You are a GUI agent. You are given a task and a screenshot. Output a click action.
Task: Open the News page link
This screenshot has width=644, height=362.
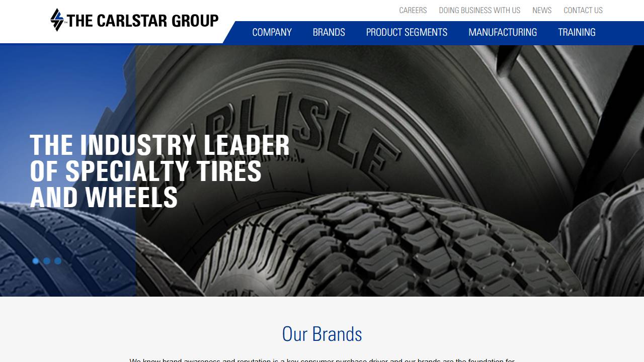542,10
